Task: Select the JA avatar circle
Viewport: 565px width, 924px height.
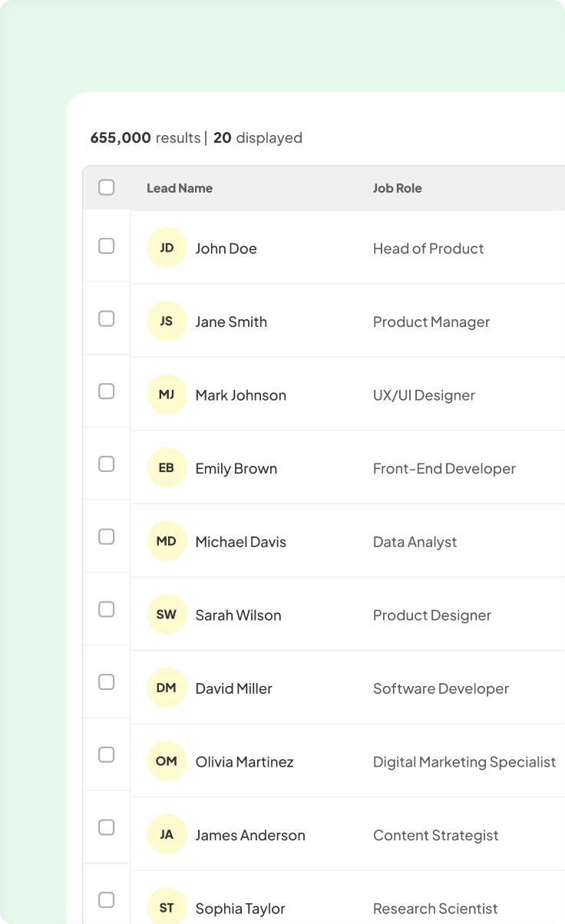Action: click(167, 835)
